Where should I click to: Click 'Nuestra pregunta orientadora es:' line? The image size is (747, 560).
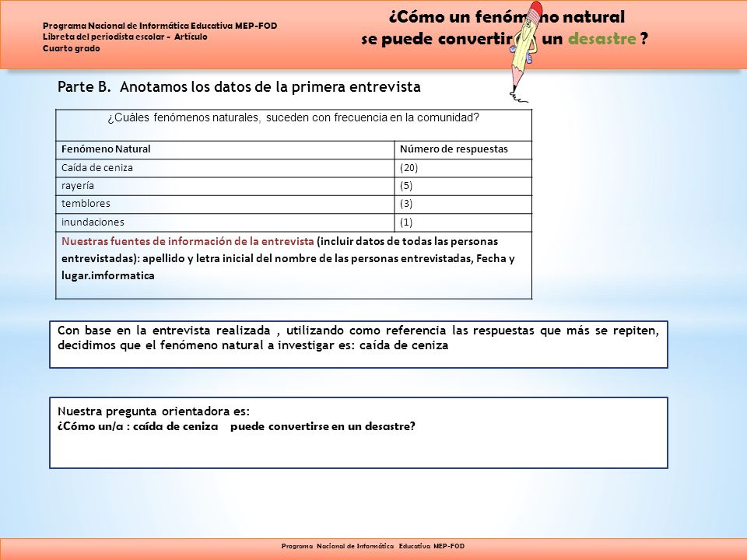tap(153, 411)
